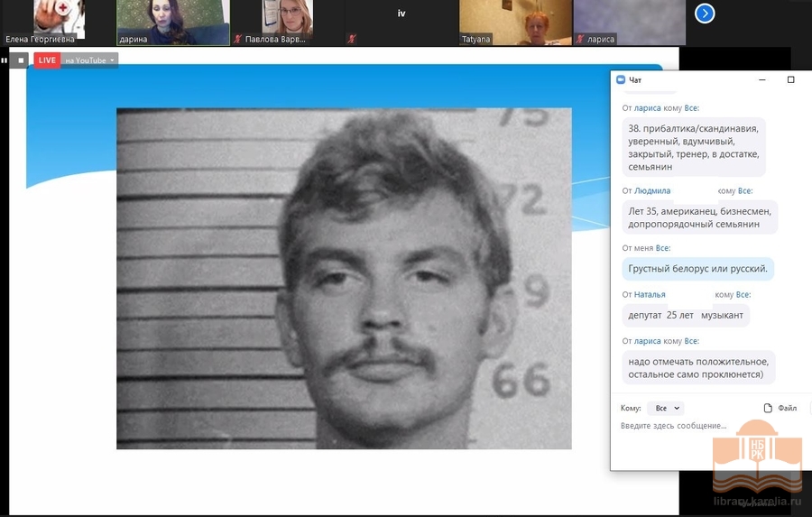Select Tatyana's video tile
Image resolution: width=812 pixels, height=517 pixels.
coord(515,23)
